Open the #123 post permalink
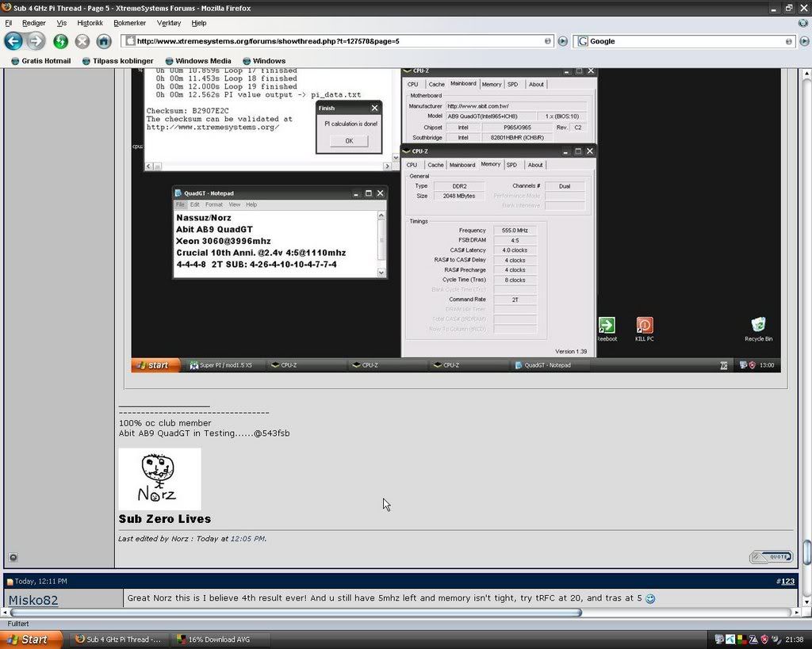 pyautogui.click(x=787, y=581)
